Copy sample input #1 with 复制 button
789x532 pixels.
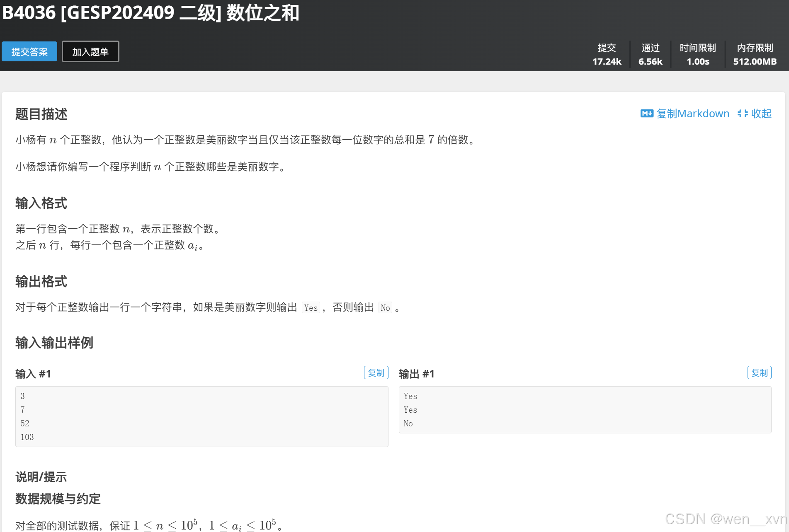pos(376,372)
